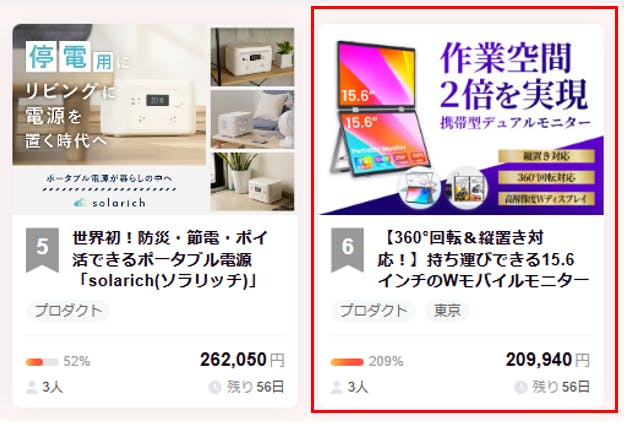Viewport: 624px width, 425px height.
Task: Click supporter person icon on solarich card
Action: pyautogui.click(x=31, y=387)
